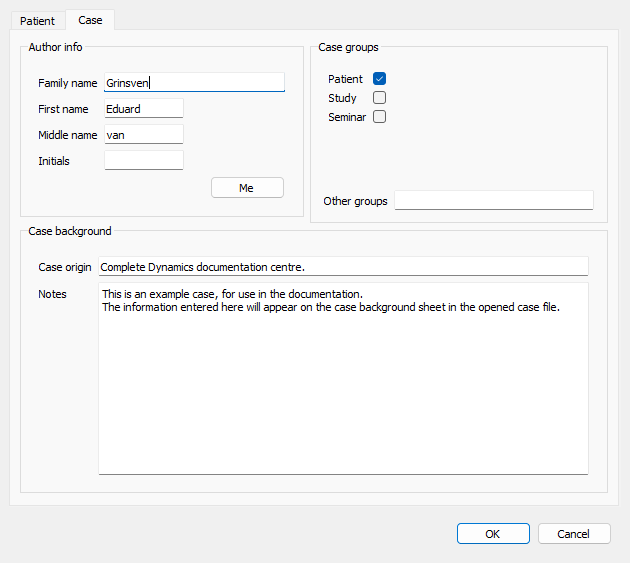Click the Case origin input field
The image size is (630, 563).
[x=342, y=267]
